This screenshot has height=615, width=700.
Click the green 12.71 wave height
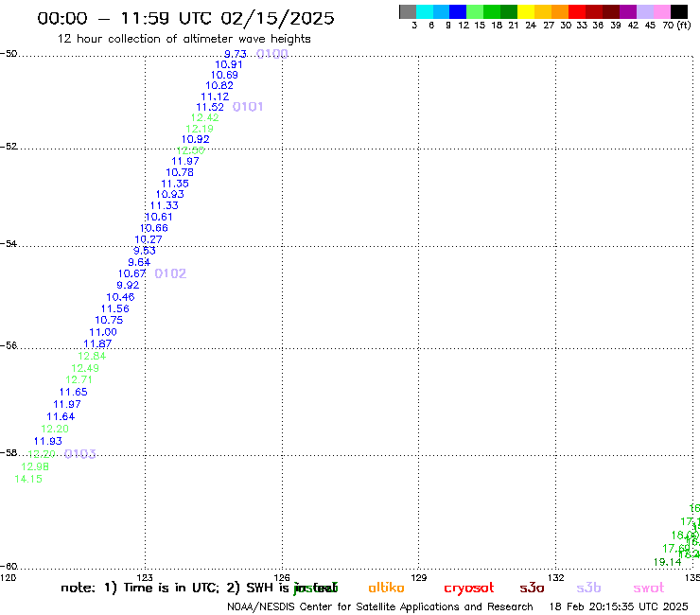pos(79,379)
